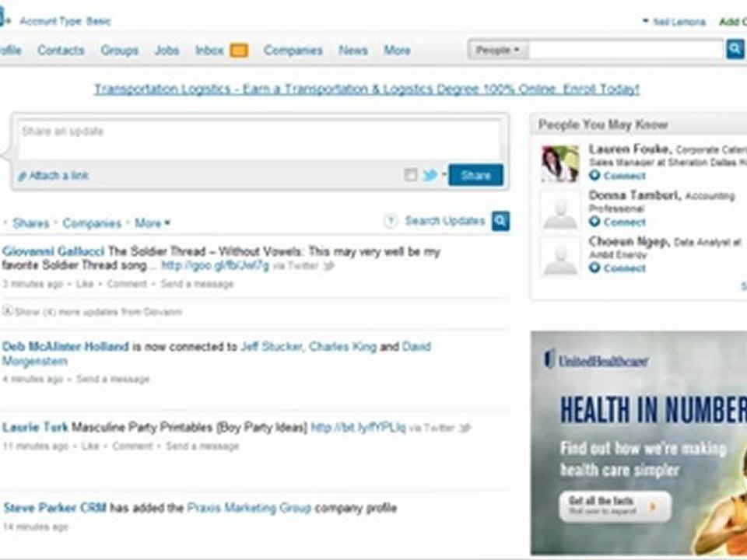The width and height of the screenshot is (747, 560).
Task: Click plus icon beside Donna Tamberi's Connect
Action: (x=594, y=222)
